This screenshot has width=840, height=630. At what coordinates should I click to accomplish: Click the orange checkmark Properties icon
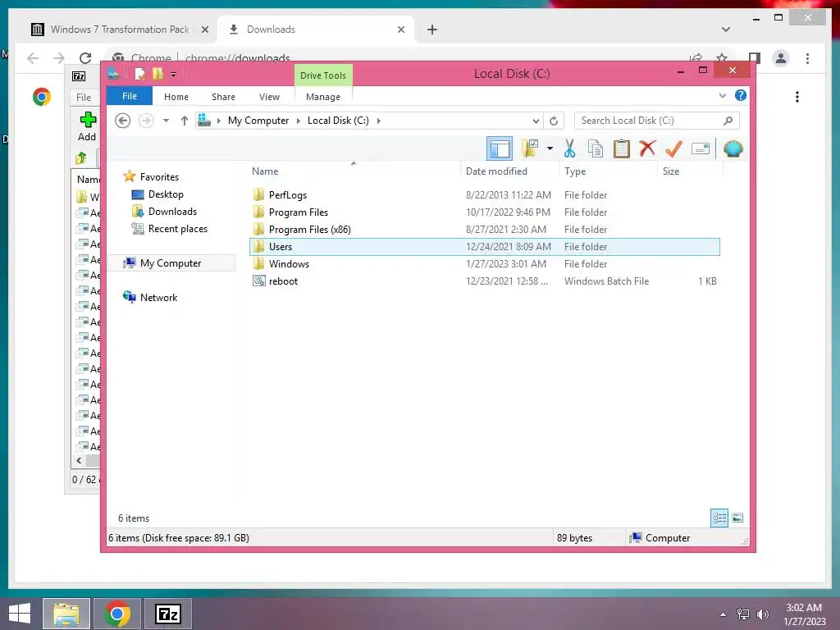tap(673, 148)
